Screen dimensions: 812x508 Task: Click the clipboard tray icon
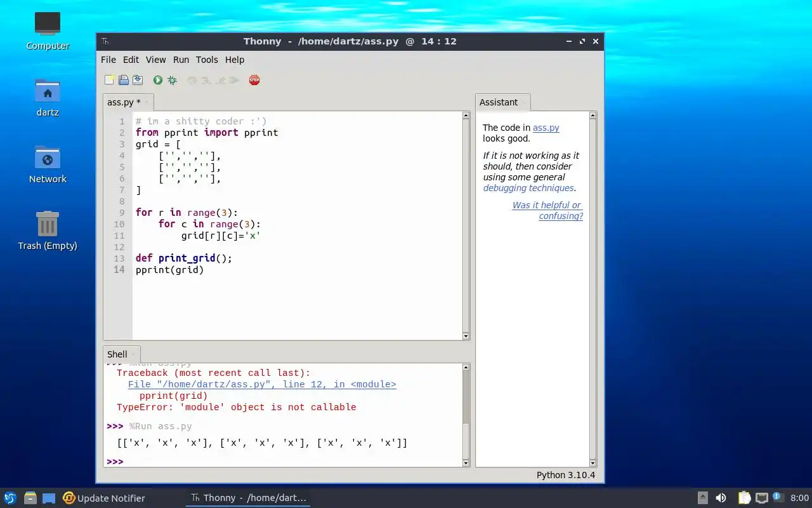coord(744,498)
